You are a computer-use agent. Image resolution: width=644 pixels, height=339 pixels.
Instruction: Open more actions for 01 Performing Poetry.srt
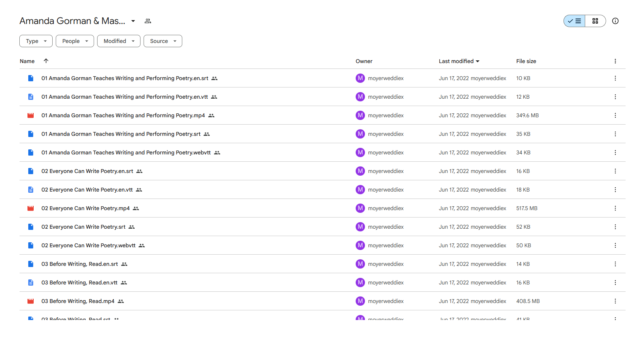pos(615,134)
